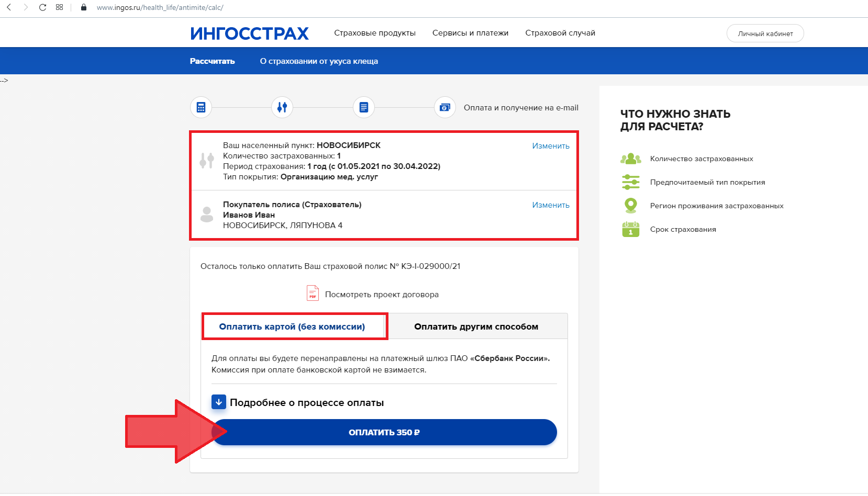Screen dimensions: 868x496
Task: Click the Организацию мед. услуг coverage value
Action: [x=329, y=177]
